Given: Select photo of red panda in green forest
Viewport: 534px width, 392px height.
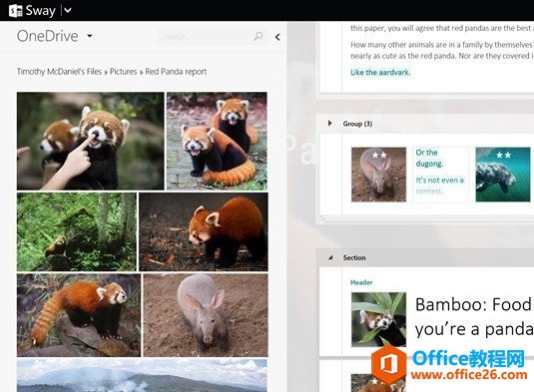Looking at the screenshot, I should tap(77, 231).
